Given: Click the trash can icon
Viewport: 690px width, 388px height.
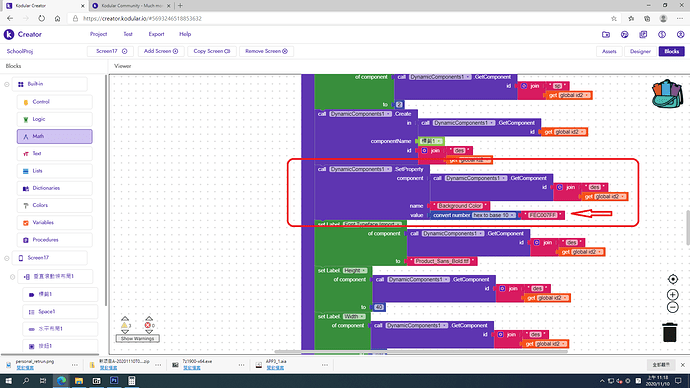Looking at the screenshot, I should click(x=669, y=332).
